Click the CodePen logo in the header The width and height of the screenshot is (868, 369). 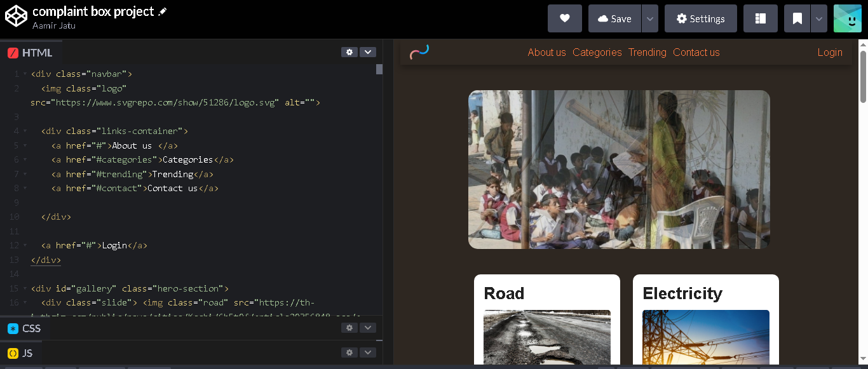pos(16,17)
